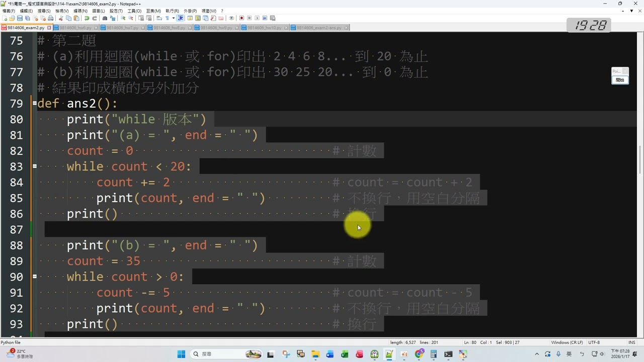
Task: Open the 檔案(F) menu
Action: 9,11
